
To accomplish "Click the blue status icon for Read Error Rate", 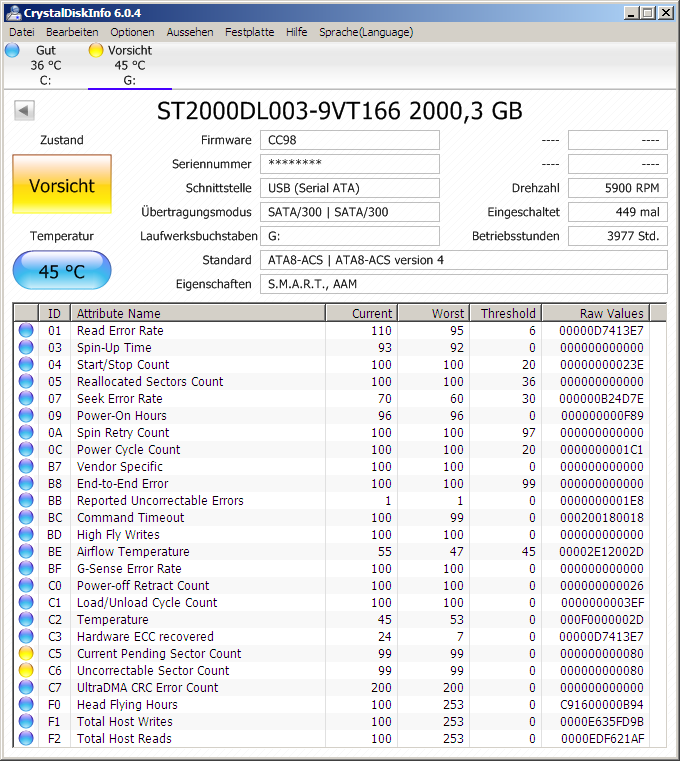I will coord(26,331).
